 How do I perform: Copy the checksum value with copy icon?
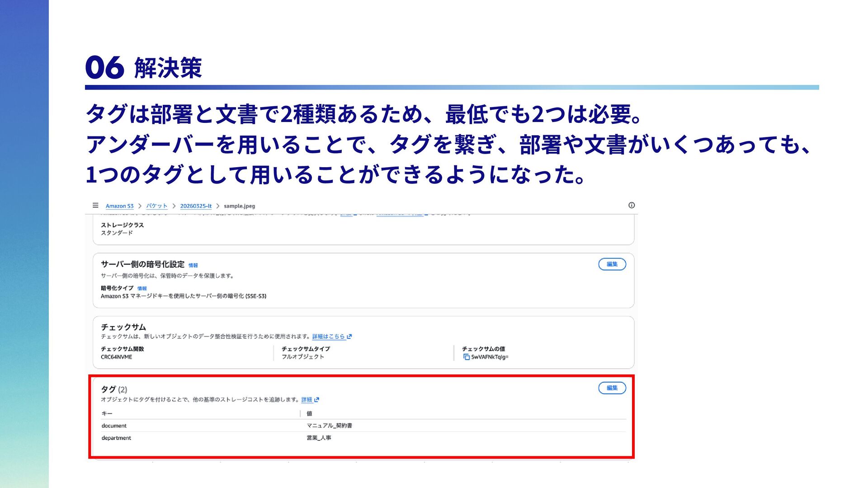(x=466, y=357)
